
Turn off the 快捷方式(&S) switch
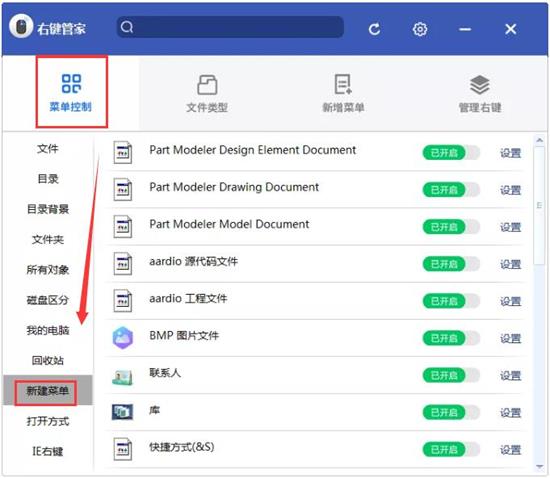(451, 450)
